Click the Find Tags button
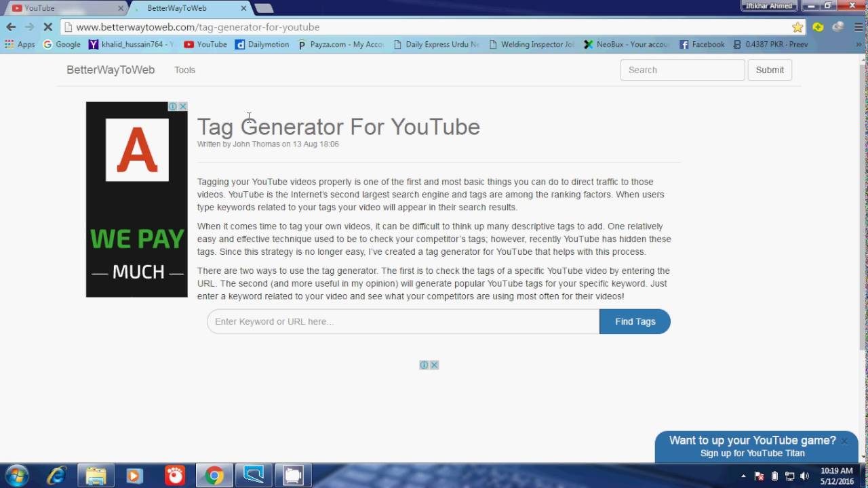This screenshot has width=868, height=488. (635, 321)
